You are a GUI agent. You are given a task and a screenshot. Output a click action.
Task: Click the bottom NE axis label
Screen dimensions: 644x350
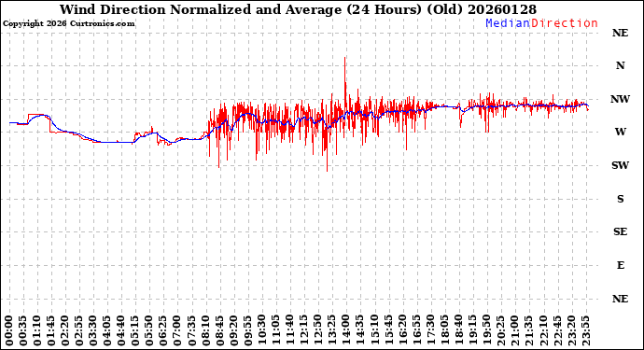(x=620, y=299)
